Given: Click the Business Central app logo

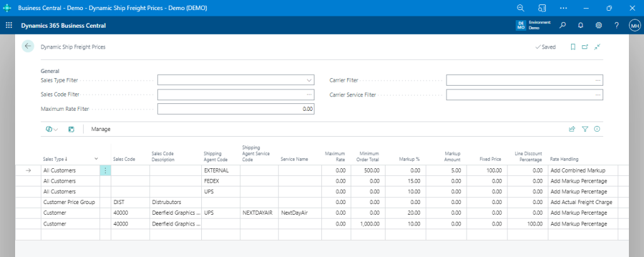Looking at the screenshot, I should coord(7,8).
